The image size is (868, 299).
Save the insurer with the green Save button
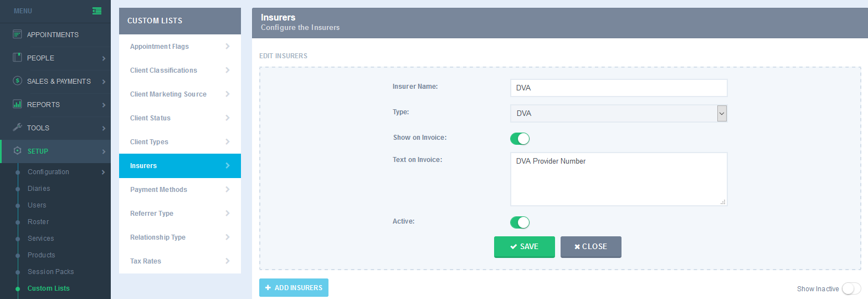click(x=525, y=247)
